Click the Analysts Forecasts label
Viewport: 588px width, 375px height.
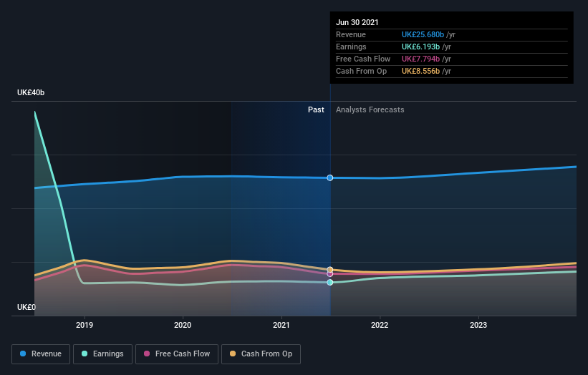pyautogui.click(x=370, y=109)
